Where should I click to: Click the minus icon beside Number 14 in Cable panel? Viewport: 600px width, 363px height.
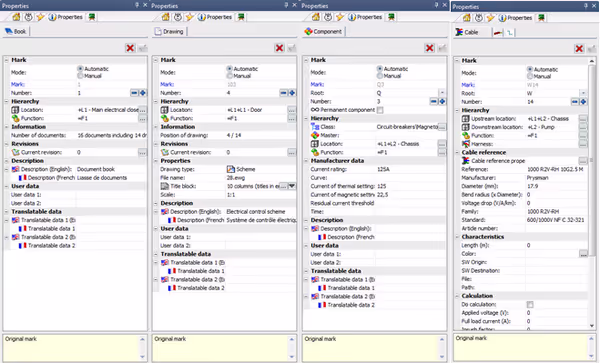click(575, 102)
